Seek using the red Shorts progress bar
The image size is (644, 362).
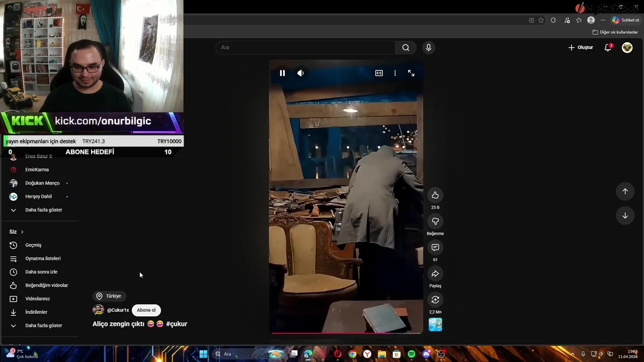click(x=346, y=333)
